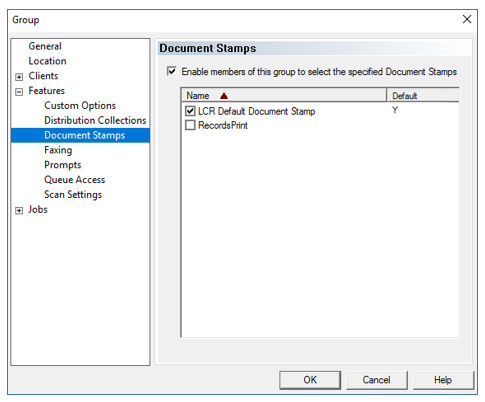485x402 pixels.
Task: Sort by the Default column header
Action: click(x=423, y=96)
